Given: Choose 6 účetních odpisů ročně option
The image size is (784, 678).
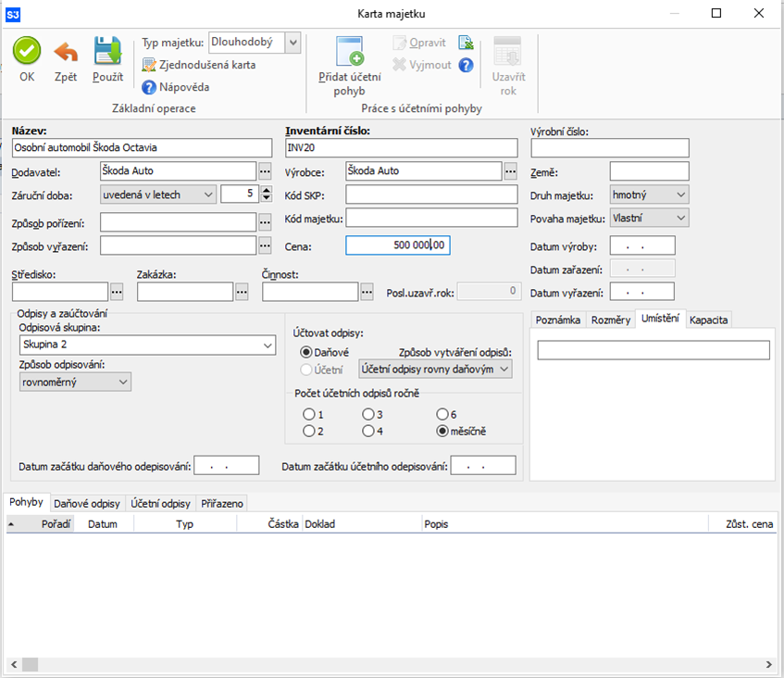Looking at the screenshot, I should coord(442,414).
